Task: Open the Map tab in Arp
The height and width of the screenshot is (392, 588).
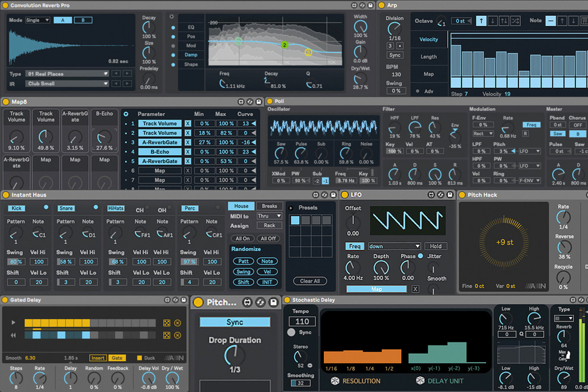Action: pos(428,74)
